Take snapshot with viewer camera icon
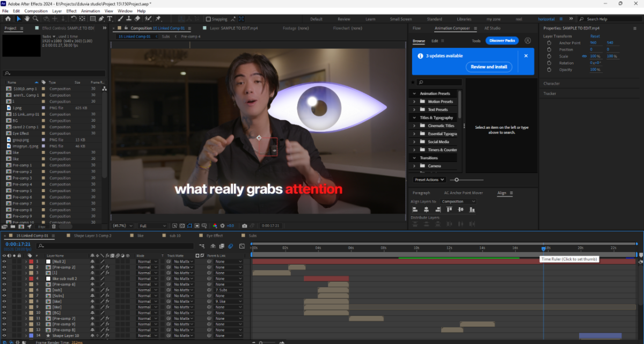 [x=244, y=226]
